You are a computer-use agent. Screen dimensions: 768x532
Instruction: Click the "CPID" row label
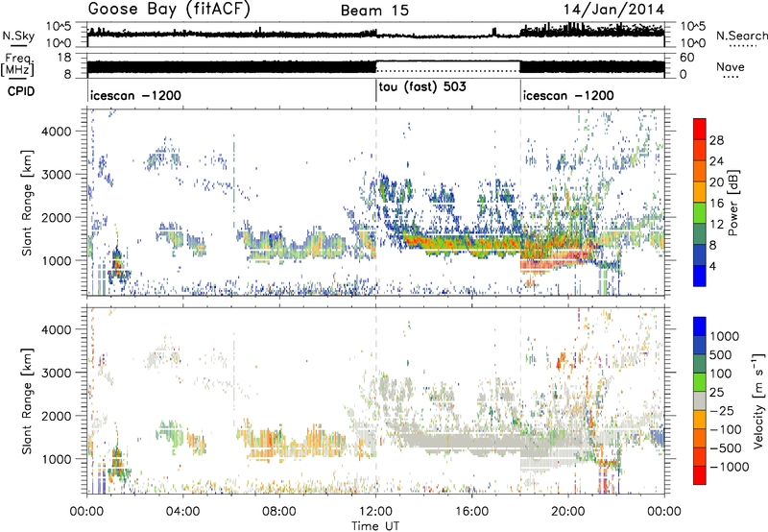click(21, 91)
